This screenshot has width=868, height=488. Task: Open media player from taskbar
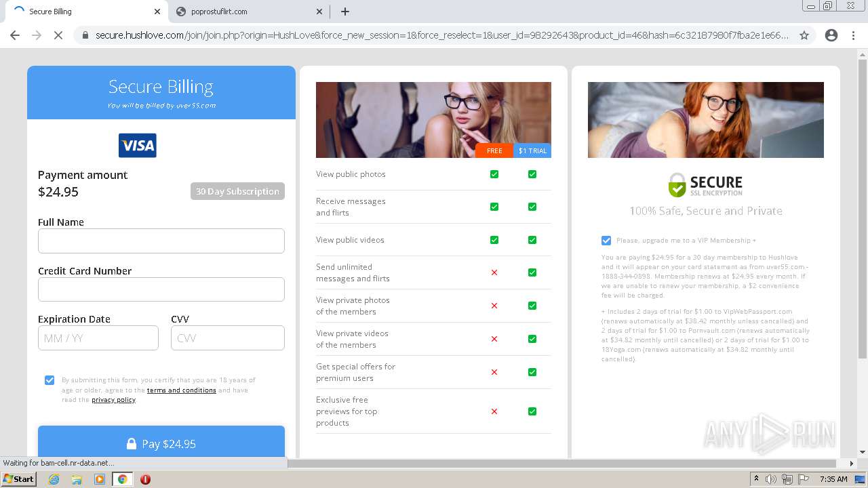coord(100,479)
